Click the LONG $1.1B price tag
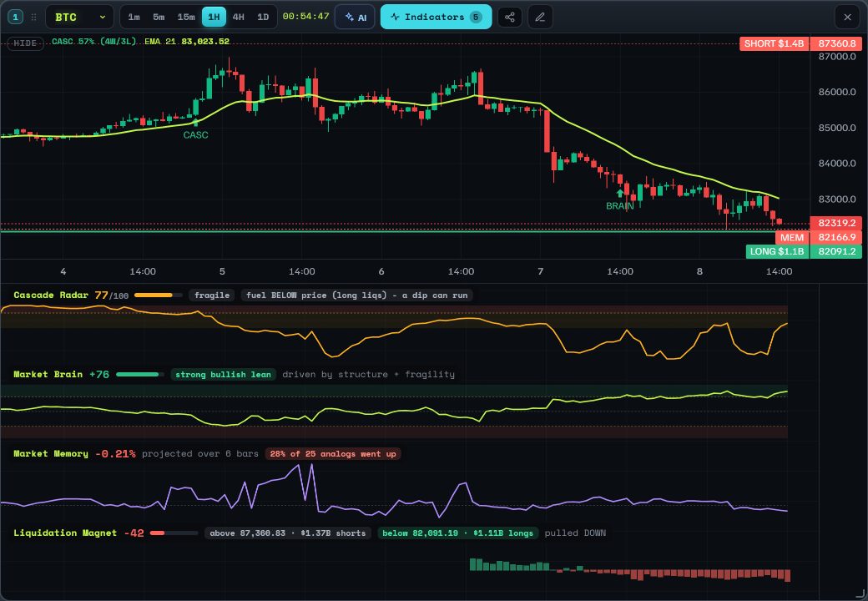This screenshot has width=868, height=601. click(x=778, y=252)
